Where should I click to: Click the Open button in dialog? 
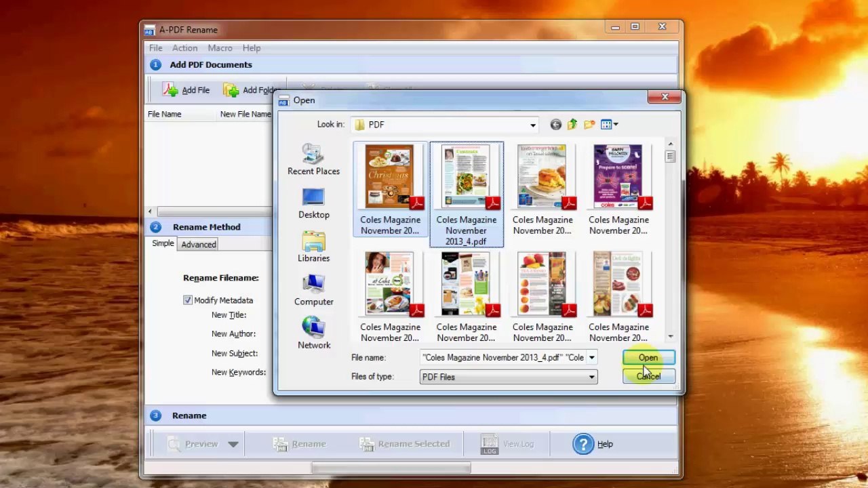coord(648,358)
